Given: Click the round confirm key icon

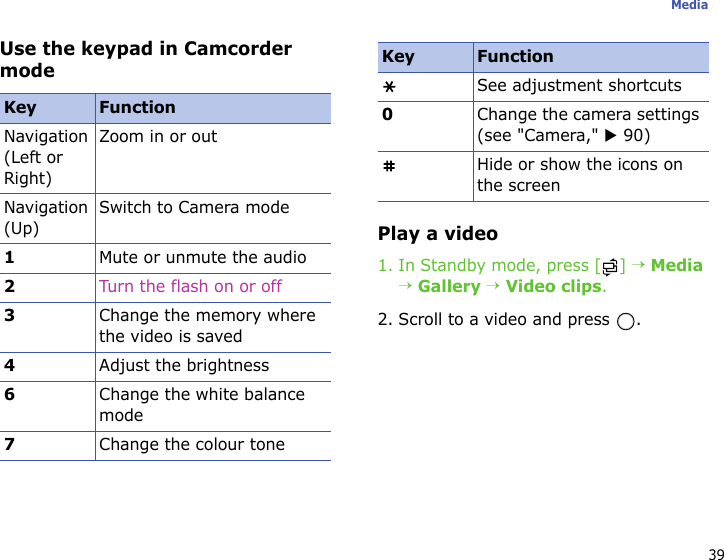Looking at the screenshot, I should pos(626,322).
